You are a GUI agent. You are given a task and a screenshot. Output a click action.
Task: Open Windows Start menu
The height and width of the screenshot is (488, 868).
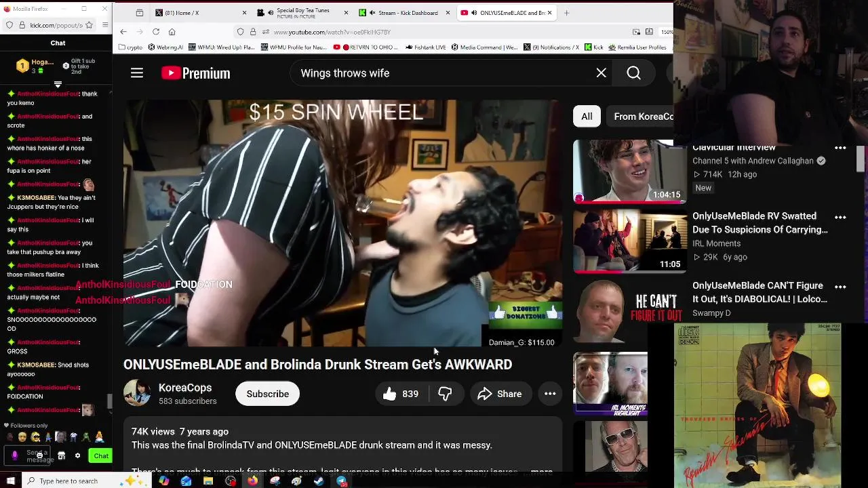10,481
